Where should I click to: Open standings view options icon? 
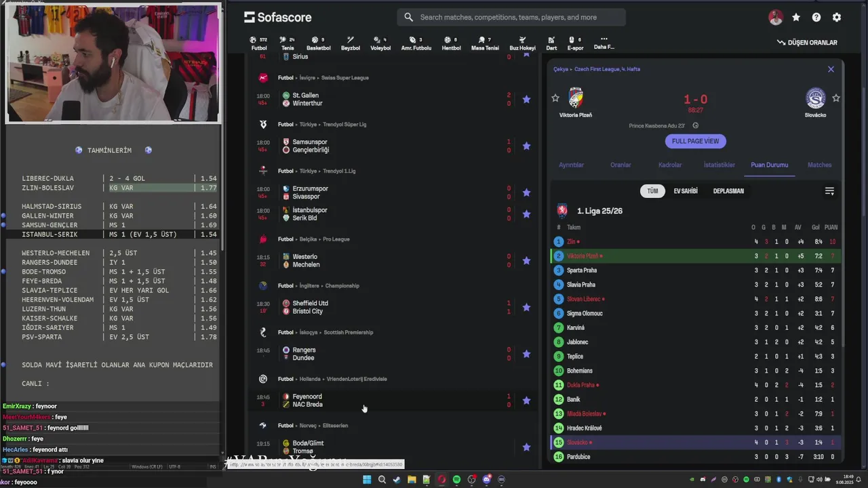click(x=829, y=191)
